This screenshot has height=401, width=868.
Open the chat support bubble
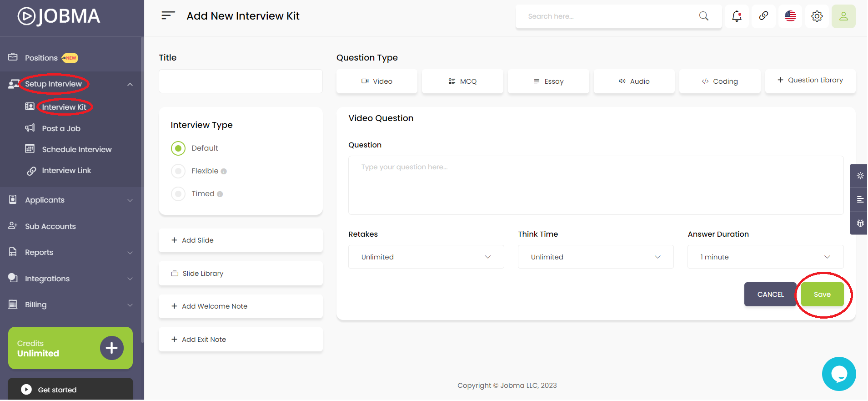[839, 374]
